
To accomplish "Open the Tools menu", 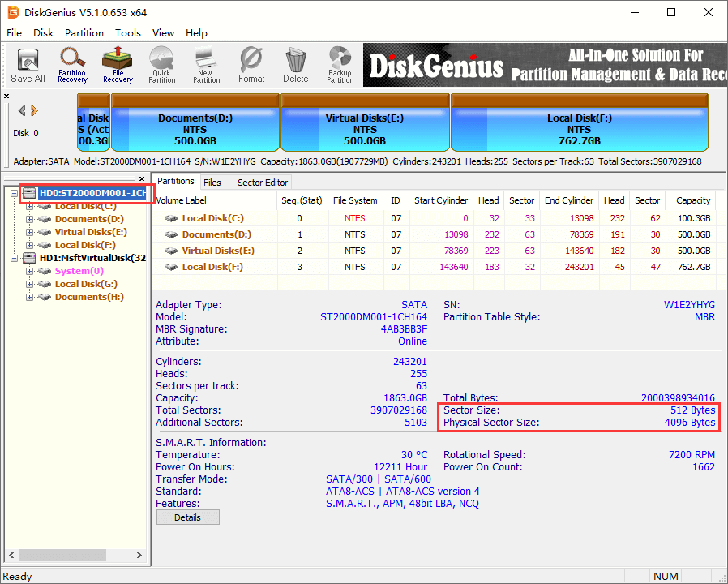I will click(x=127, y=33).
